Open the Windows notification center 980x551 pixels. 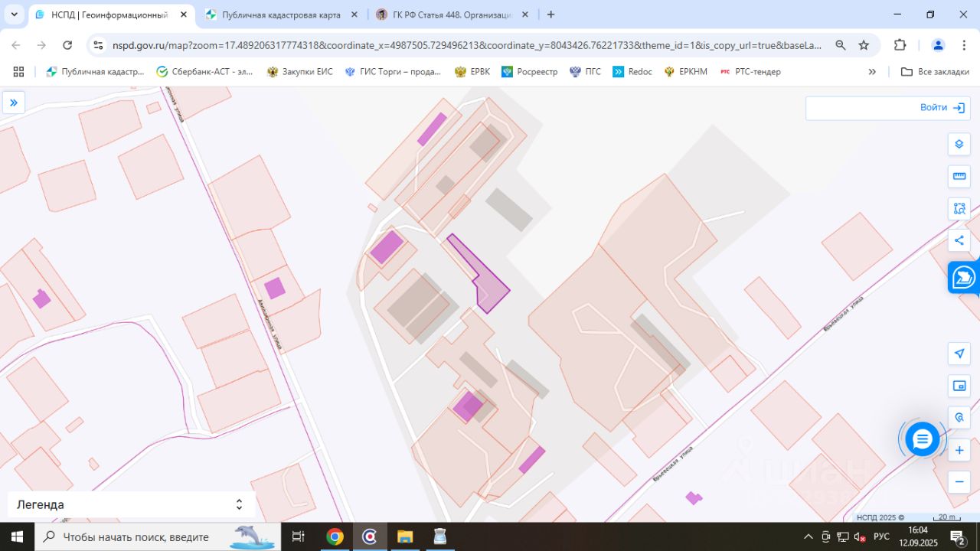958,536
